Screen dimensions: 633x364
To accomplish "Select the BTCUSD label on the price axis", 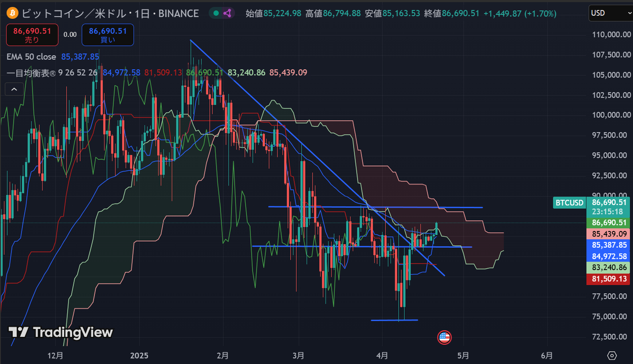I will [x=569, y=203].
